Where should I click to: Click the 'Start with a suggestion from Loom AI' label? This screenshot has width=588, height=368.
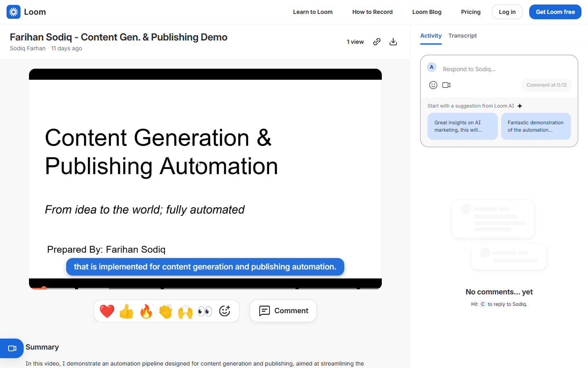[471, 106]
